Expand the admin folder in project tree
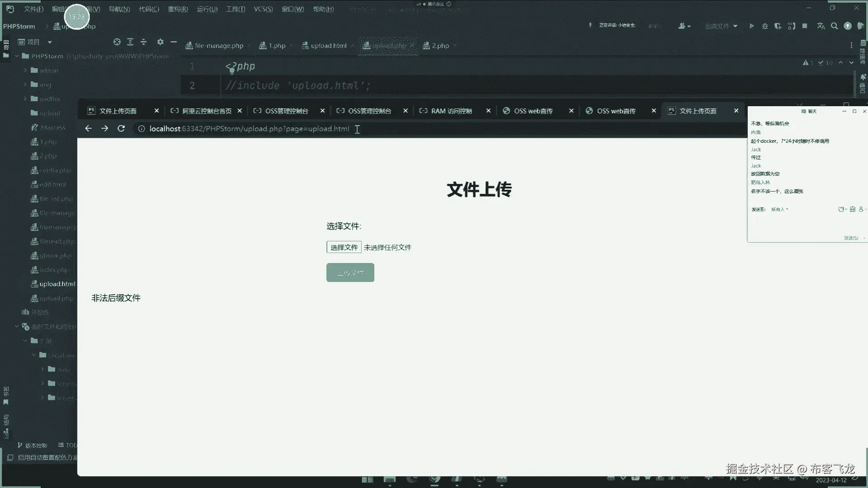This screenshot has width=868, height=488. 25,70
